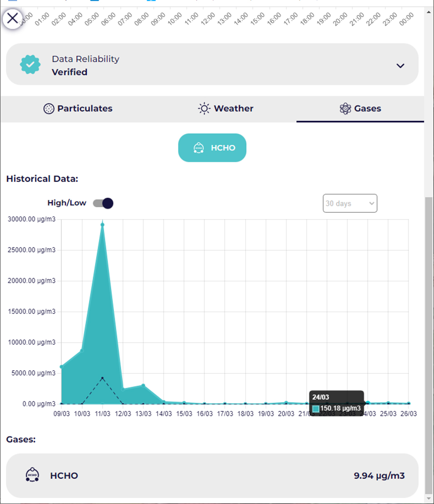Click the atom icon beside Gases
Image resolution: width=434 pixels, height=504 pixels.
pyautogui.click(x=345, y=109)
